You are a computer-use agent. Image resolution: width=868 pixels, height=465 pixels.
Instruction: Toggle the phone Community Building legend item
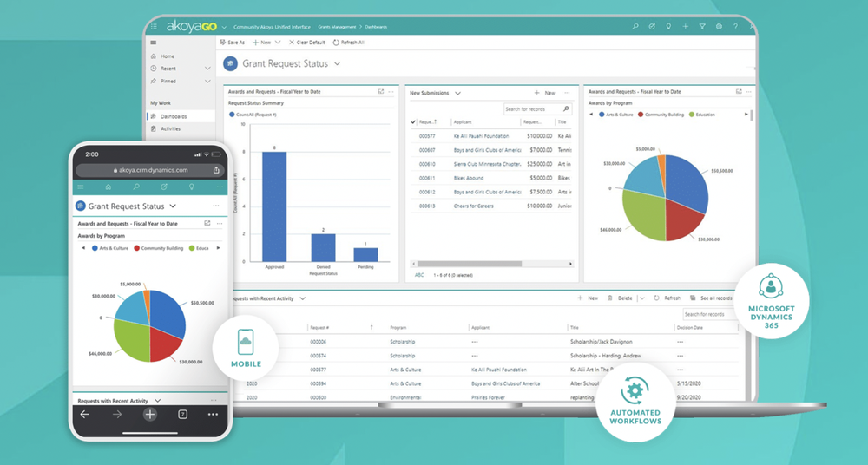pyautogui.click(x=158, y=248)
